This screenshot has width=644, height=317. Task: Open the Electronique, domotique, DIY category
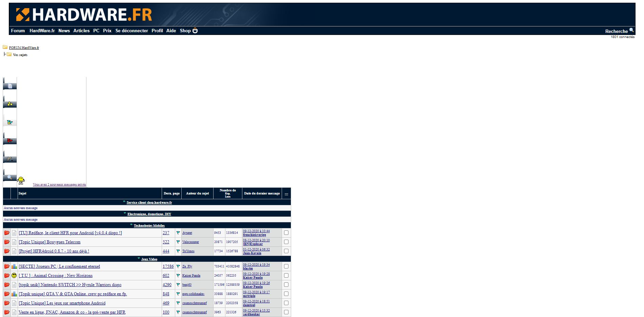pyautogui.click(x=149, y=214)
